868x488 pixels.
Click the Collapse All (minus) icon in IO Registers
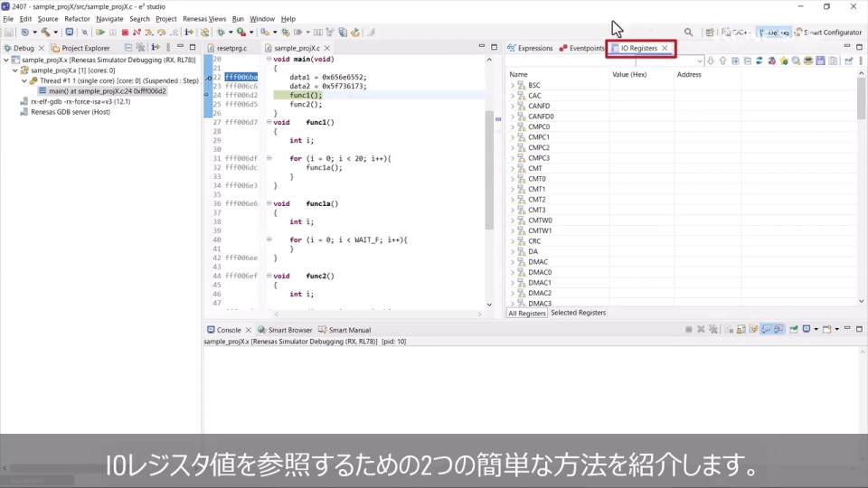click(748, 61)
